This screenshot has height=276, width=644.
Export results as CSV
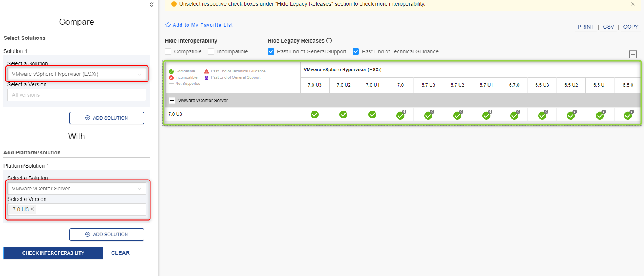608,27
